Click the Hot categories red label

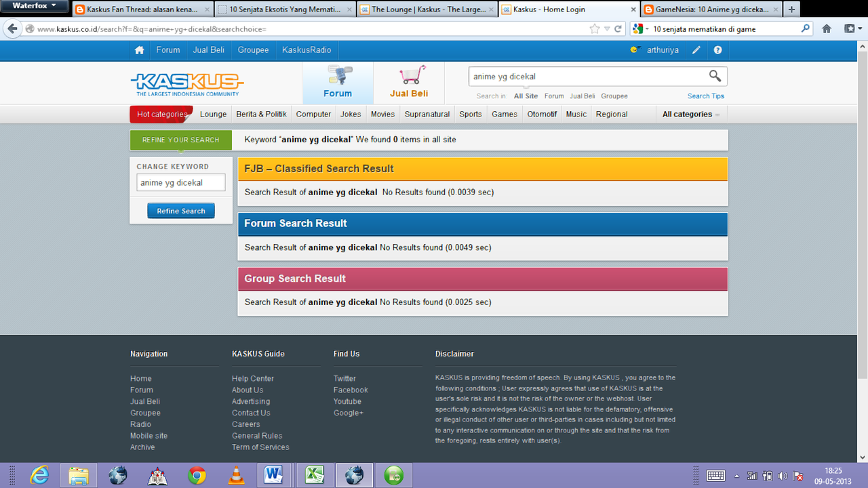click(161, 114)
